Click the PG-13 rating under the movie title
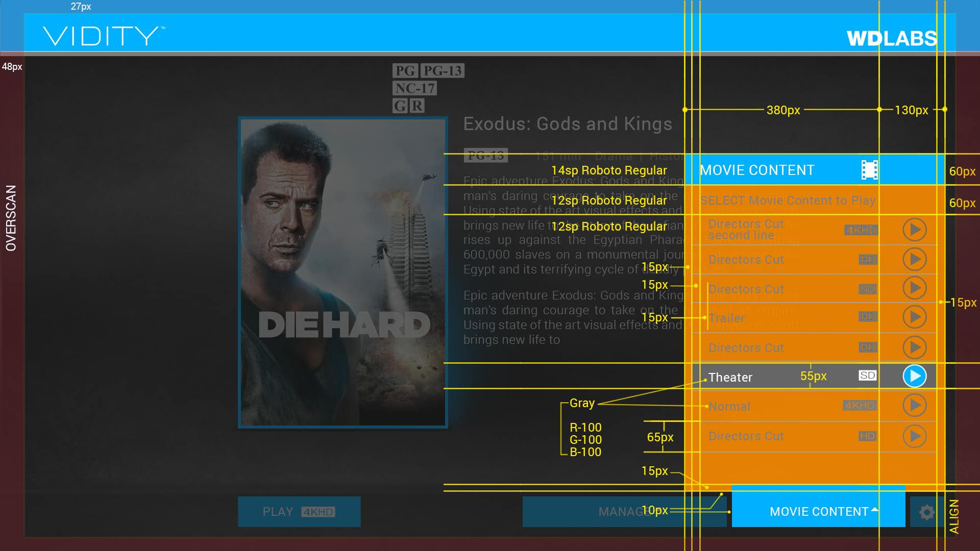 coord(486,155)
